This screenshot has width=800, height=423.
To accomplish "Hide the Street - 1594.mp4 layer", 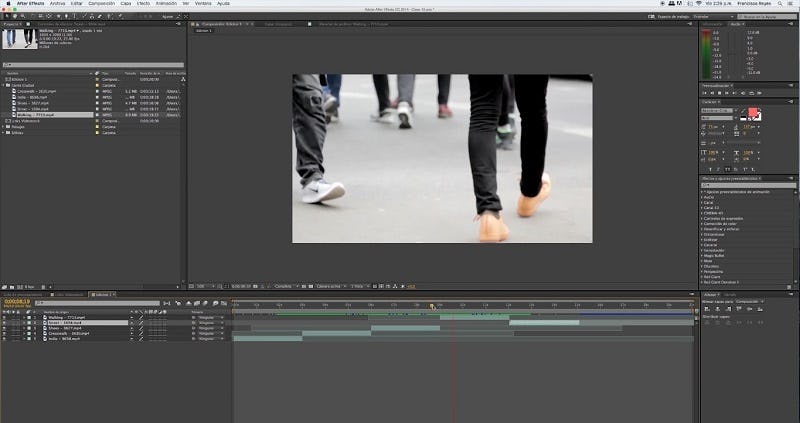I will coord(4,322).
